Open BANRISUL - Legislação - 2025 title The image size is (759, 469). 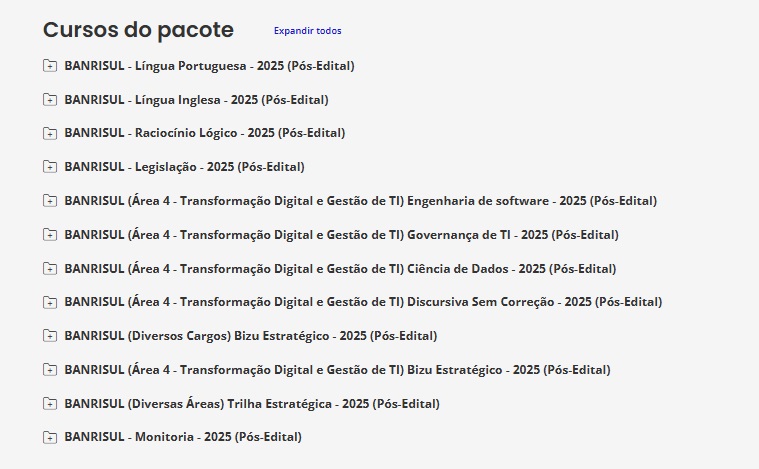pos(184,167)
